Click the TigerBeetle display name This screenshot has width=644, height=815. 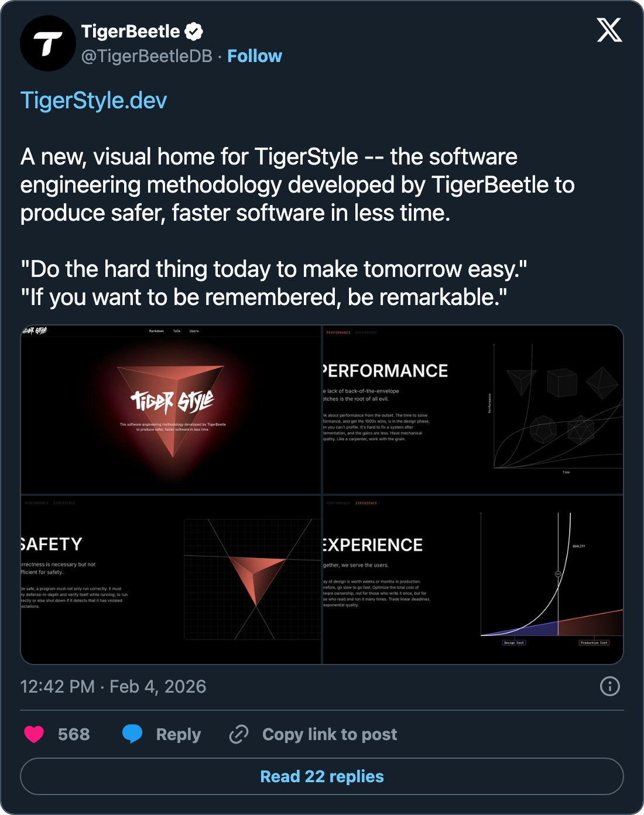130,32
